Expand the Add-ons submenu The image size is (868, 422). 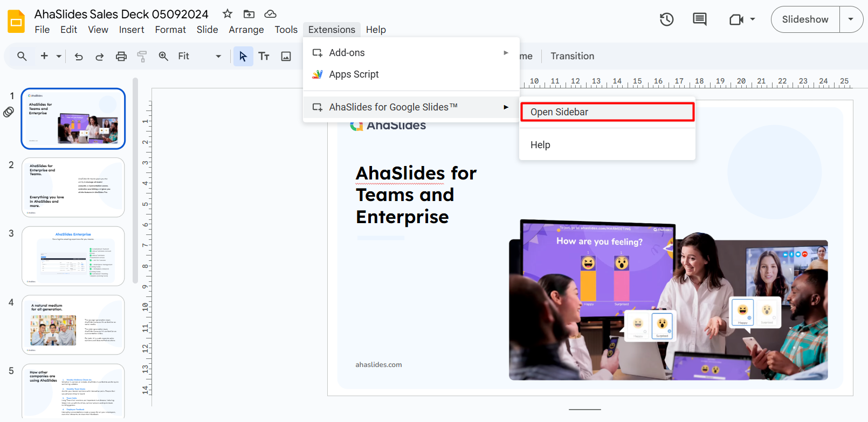[411, 53]
